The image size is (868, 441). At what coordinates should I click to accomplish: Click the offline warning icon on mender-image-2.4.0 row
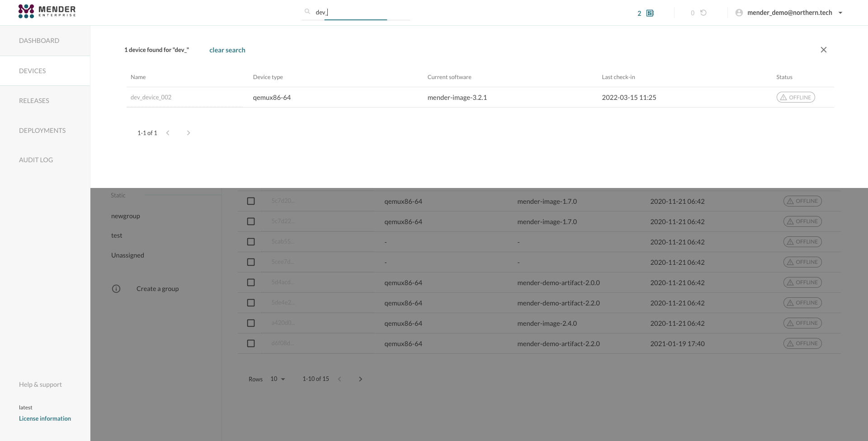[789, 323]
